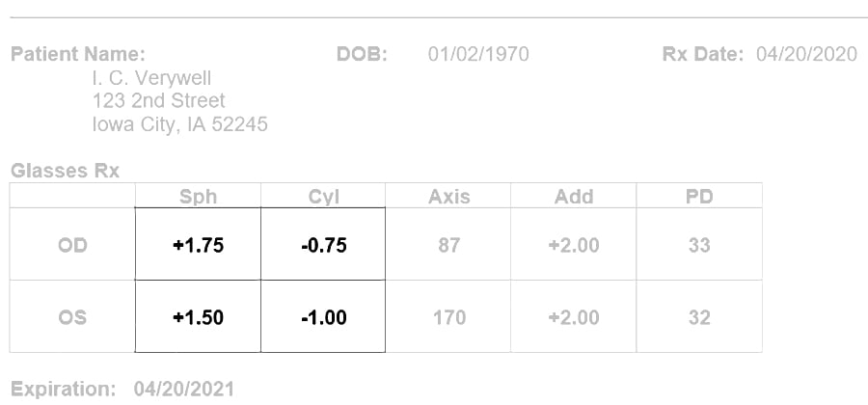Click the Expiration date 04/20/2021
This screenshot has height=405, width=868.
184,389
